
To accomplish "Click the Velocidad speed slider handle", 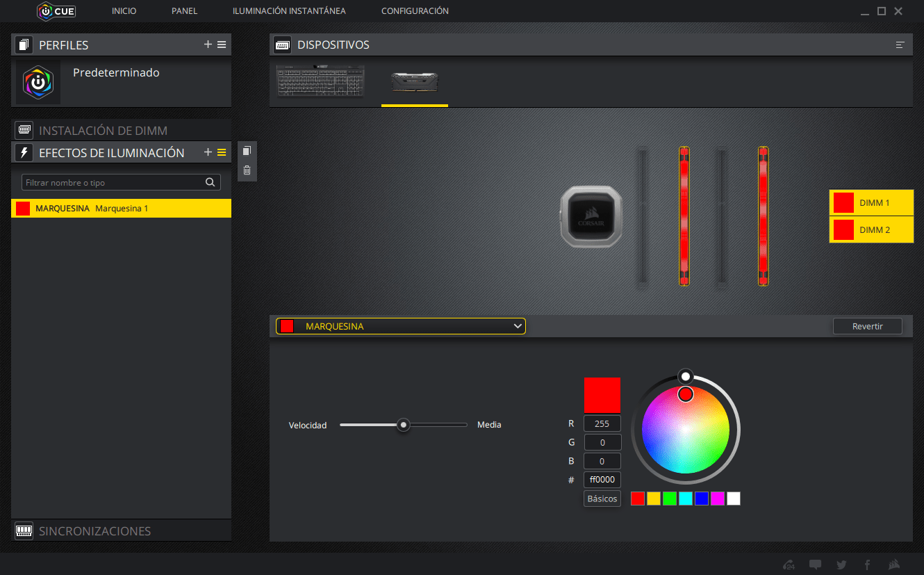I will tap(403, 425).
